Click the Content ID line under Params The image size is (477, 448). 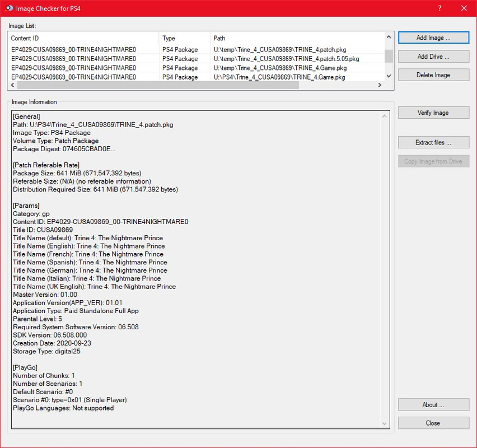[x=101, y=222]
